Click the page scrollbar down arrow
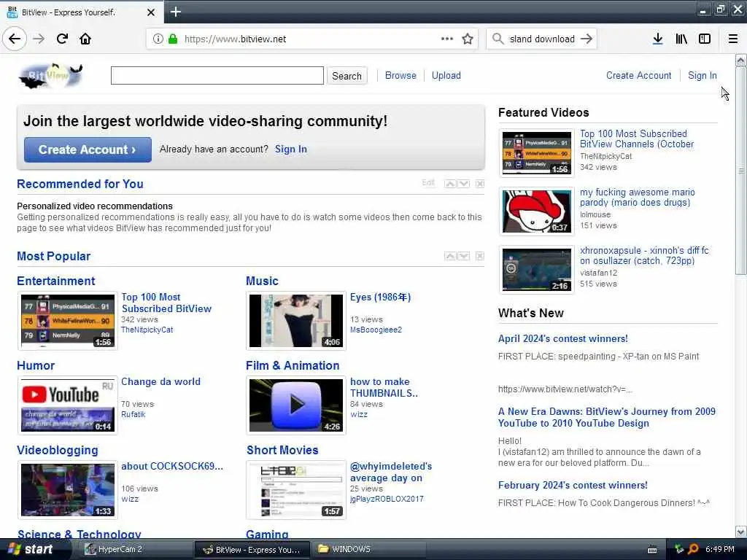Image resolution: width=747 pixels, height=560 pixels. 741,532
